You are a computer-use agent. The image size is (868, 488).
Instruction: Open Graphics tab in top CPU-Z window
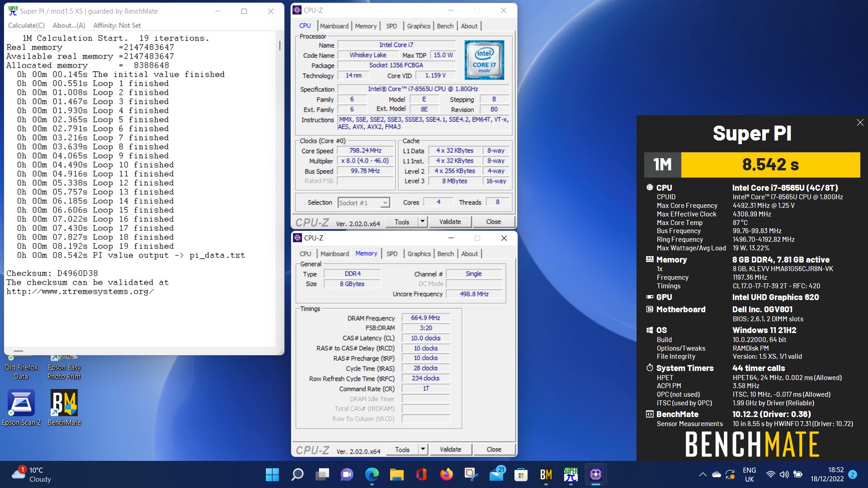[x=418, y=26]
